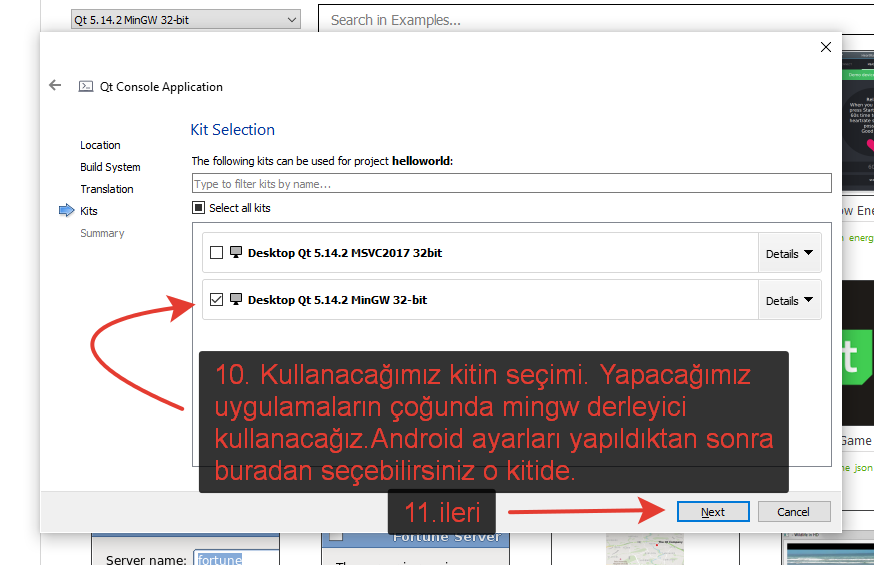Close the wizard dialog with X

(825, 47)
